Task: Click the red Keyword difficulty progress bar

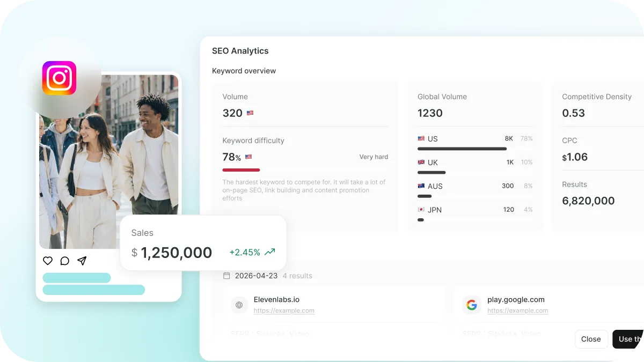Action: coord(241,170)
